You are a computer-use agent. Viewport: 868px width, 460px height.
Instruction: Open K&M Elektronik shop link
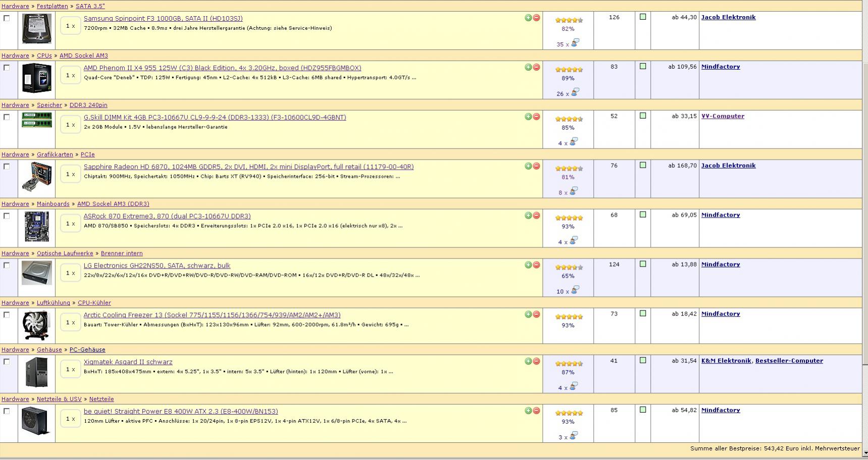coord(727,361)
